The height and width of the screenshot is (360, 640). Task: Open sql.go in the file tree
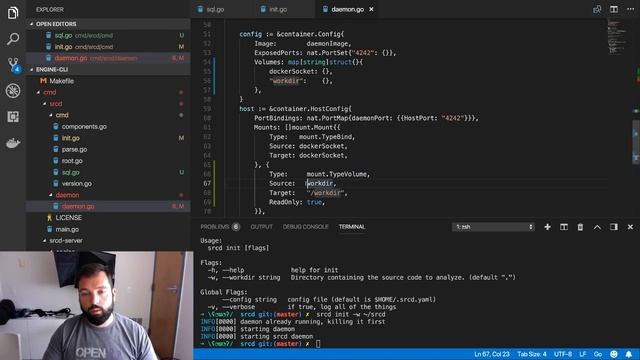point(108,172)
